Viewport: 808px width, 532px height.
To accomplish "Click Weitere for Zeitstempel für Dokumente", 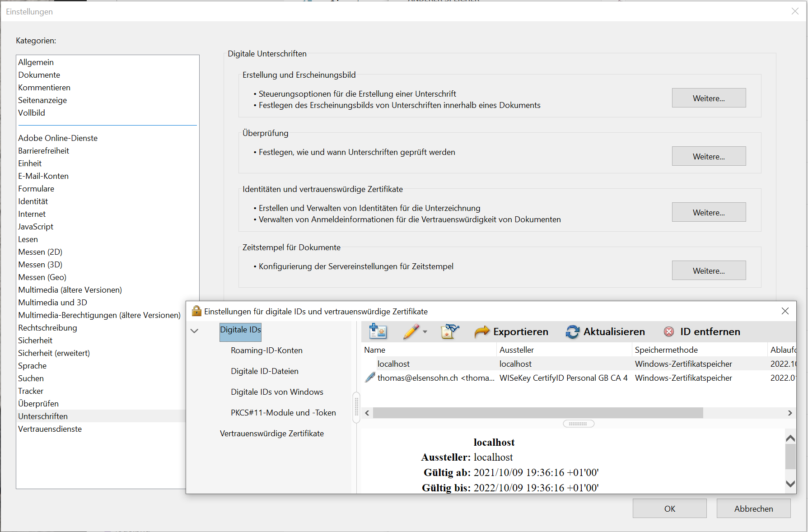I will [708, 271].
